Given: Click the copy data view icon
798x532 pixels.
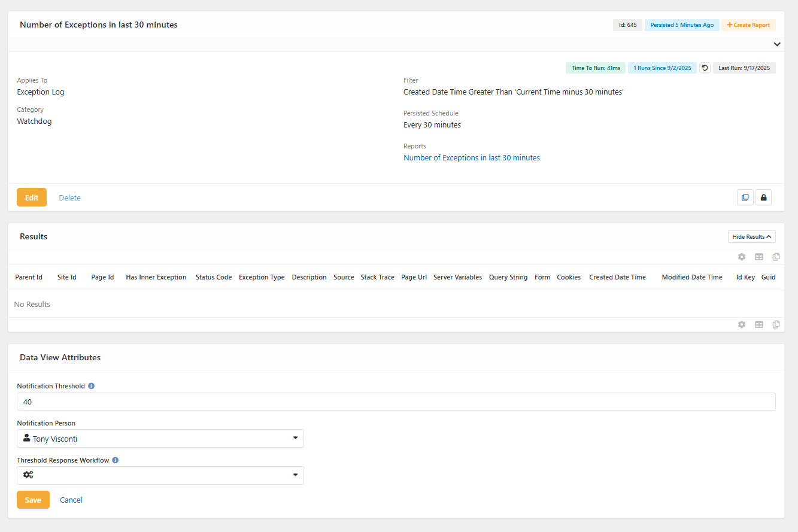Looking at the screenshot, I should [745, 197].
